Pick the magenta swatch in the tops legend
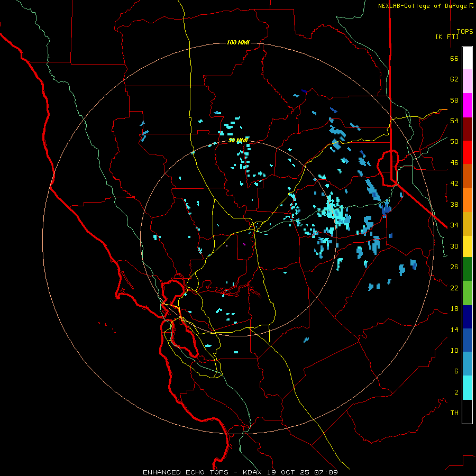The height and width of the screenshot is (476, 476). coord(467,105)
